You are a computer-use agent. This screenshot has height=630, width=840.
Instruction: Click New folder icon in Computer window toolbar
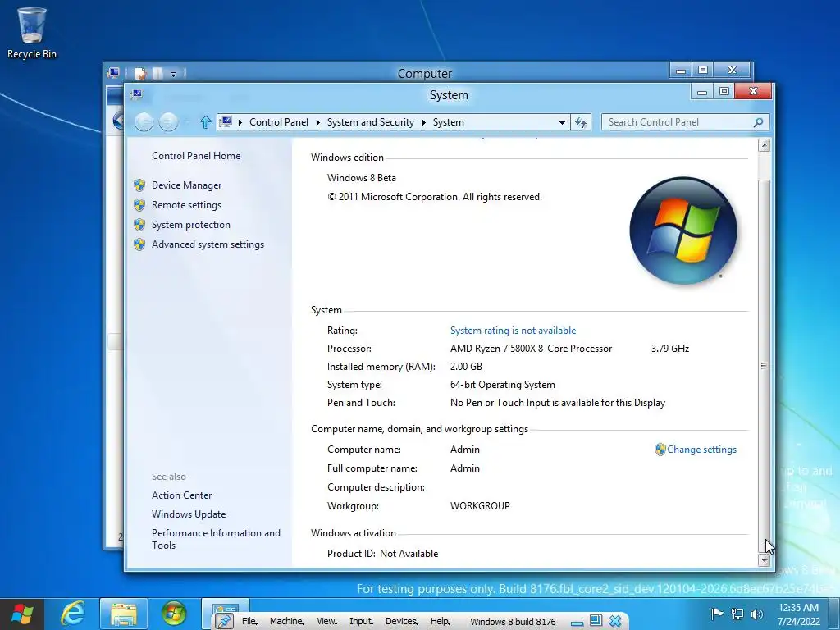pos(157,73)
